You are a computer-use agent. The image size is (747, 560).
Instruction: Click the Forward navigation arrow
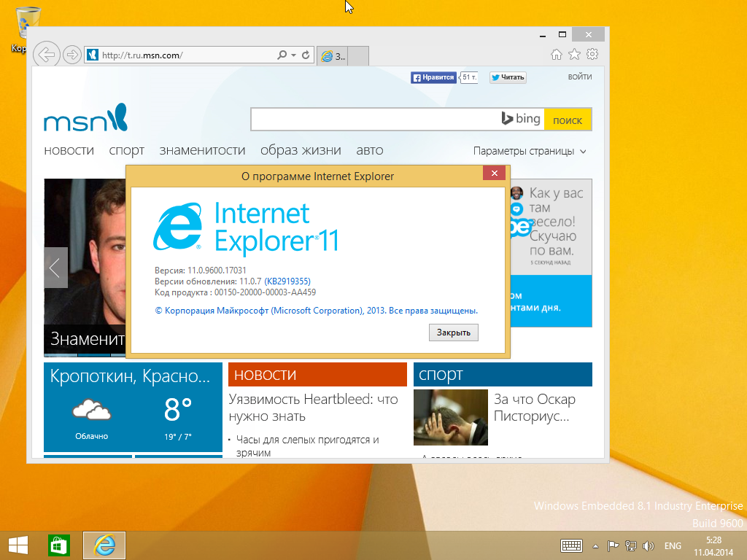[71, 55]
